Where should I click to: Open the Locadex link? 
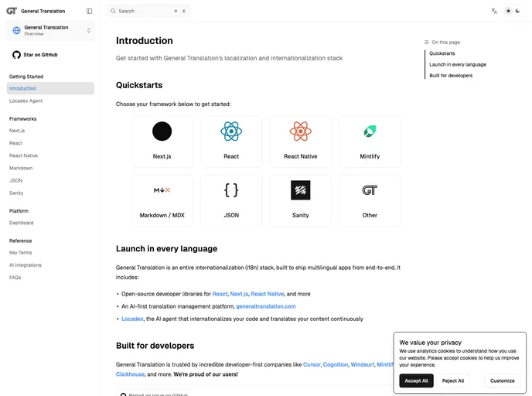coord(132,319)
